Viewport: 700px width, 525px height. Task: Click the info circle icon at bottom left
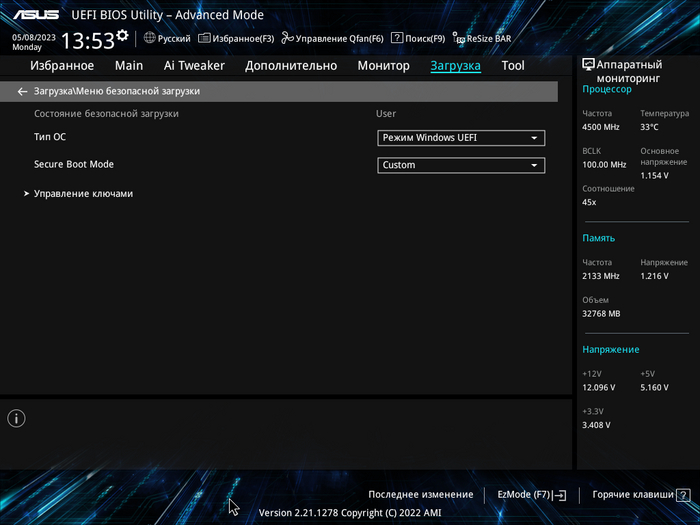point(18,419)
